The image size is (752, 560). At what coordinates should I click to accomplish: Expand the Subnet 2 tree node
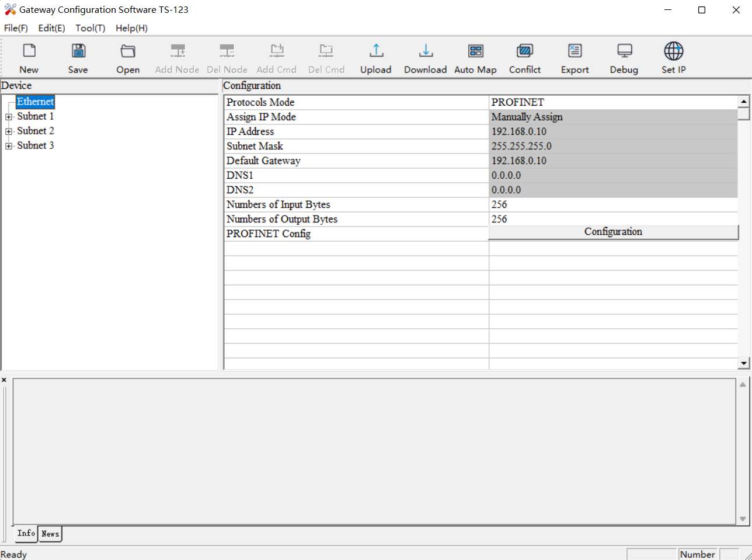9,131
